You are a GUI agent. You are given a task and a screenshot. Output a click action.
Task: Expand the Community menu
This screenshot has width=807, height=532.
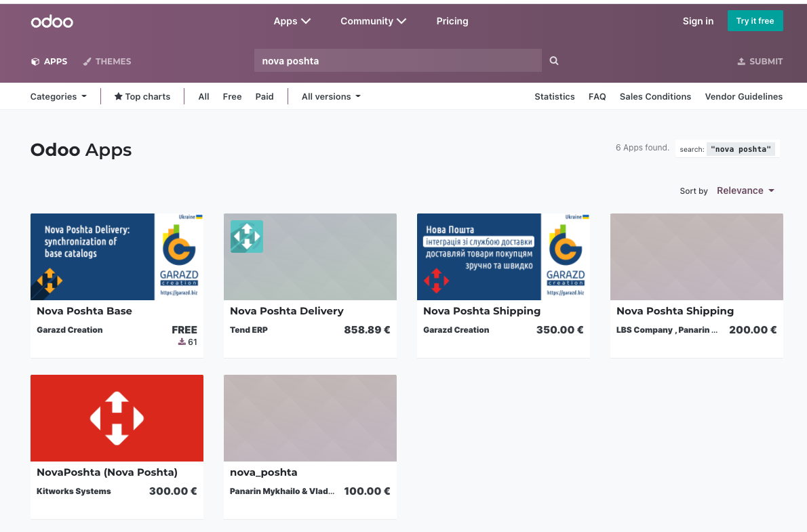[x=373, y=21]
